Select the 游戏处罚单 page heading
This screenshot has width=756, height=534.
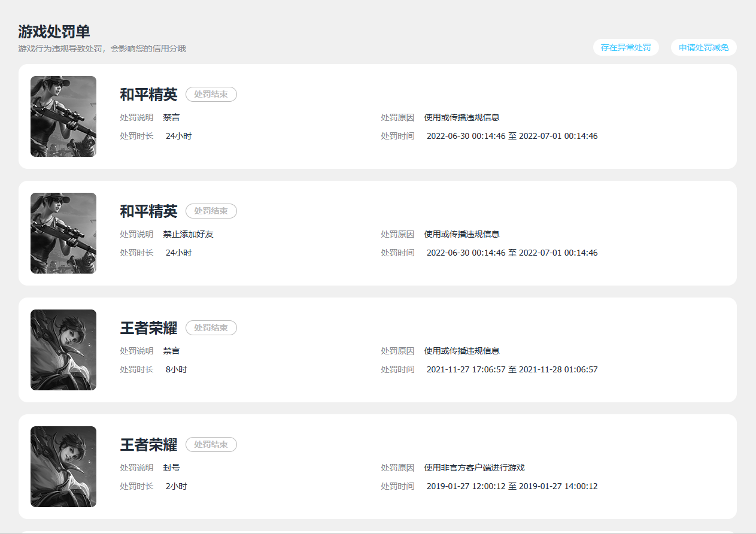click(x=54, y=32)
